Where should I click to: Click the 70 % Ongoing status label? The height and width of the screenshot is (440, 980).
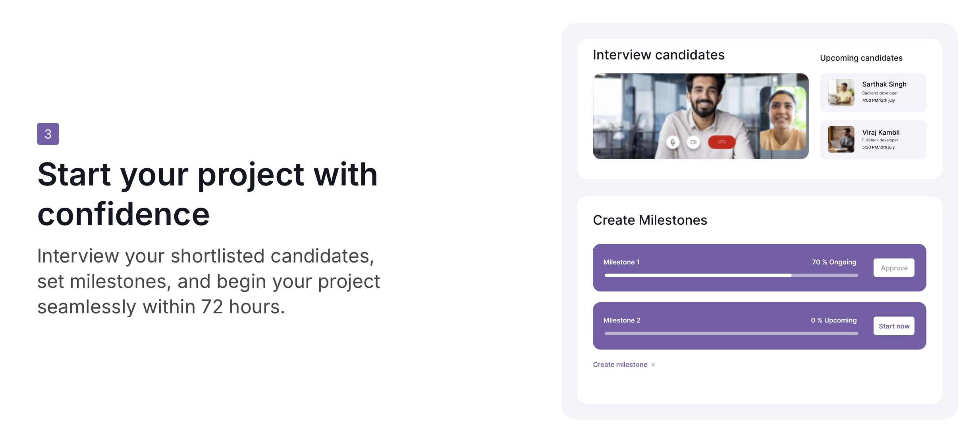click(833, 262)
